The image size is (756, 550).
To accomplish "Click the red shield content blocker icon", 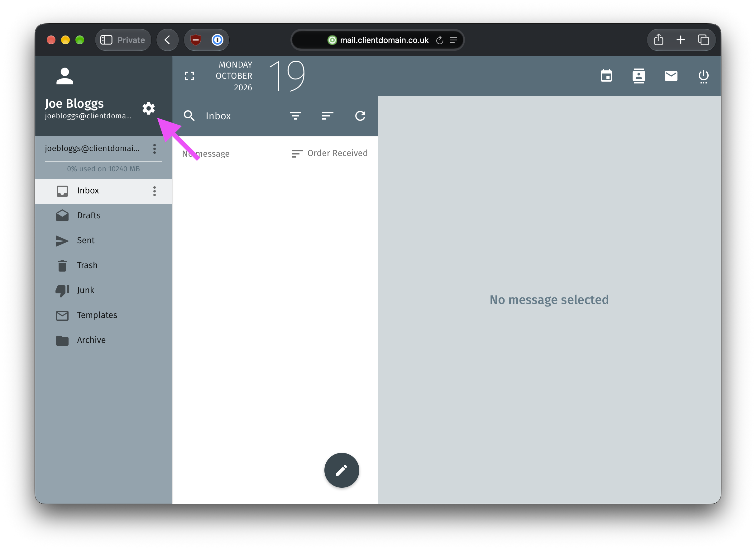I will pos(196,40).
